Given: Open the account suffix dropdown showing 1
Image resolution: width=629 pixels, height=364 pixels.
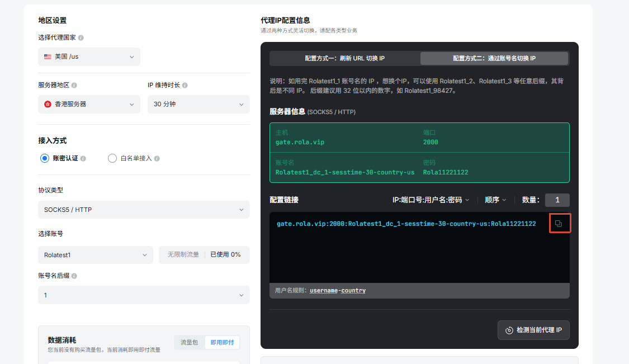Looking at the screenshot, I should pyautogui.click(x=144, y=295).
